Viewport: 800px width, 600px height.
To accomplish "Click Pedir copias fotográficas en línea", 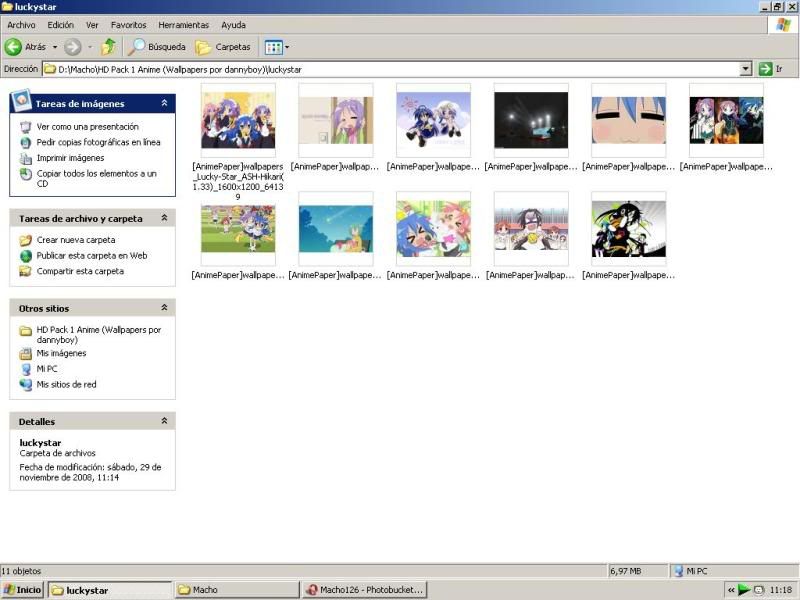I will pyautogui.click(x=98, y=142).
